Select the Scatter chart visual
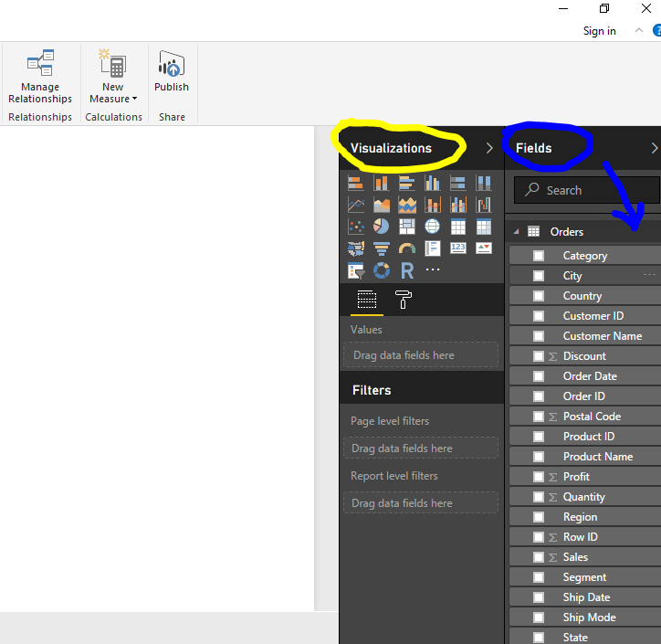This screenshot has height=644, width=661. coord(356,227)
